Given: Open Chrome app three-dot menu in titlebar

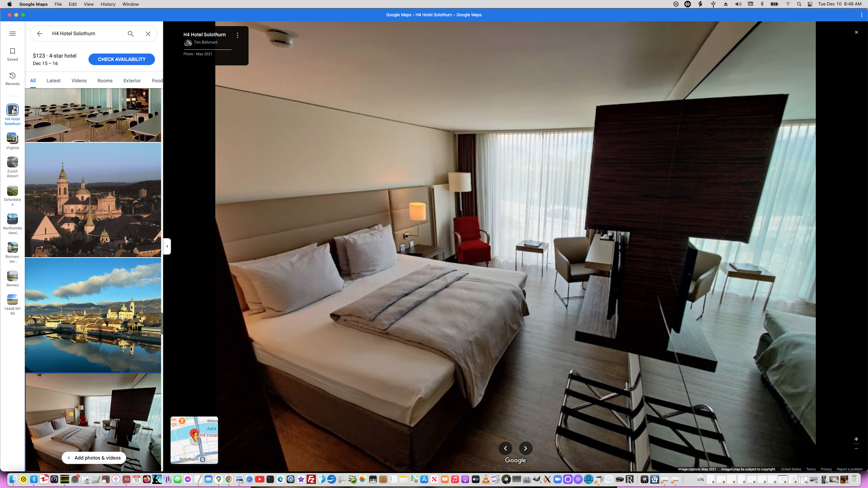Looking at the screenshot, I should point(862,15).
